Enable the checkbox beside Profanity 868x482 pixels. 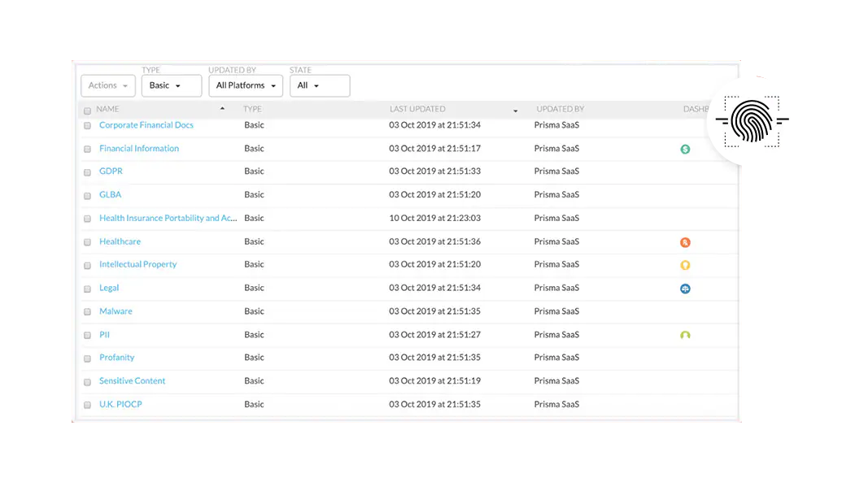point(87,358)
